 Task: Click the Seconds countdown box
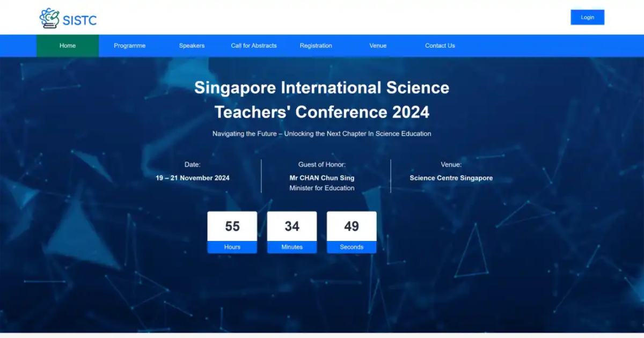coord(352,232)
